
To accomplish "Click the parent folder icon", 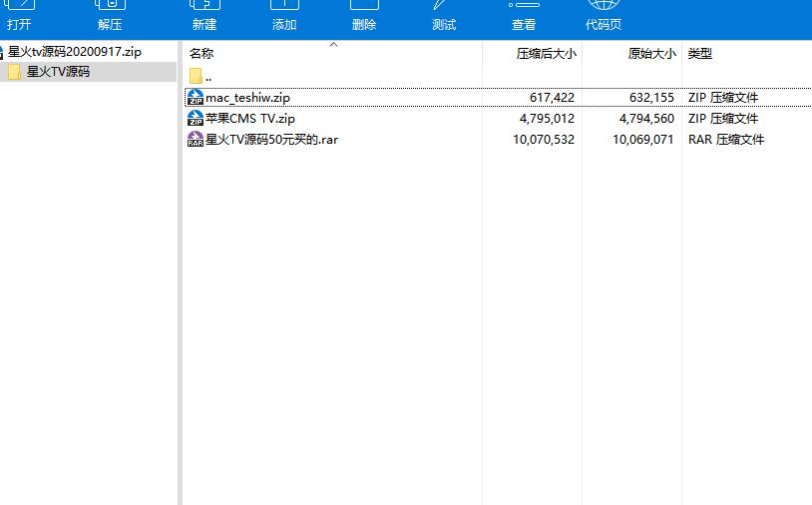I will [196, 76].
